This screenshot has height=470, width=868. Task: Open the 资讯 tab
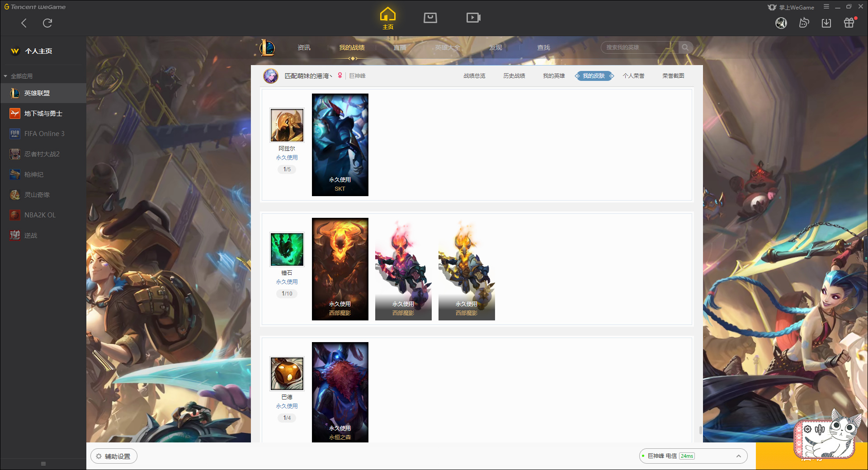tap(304, 47)
